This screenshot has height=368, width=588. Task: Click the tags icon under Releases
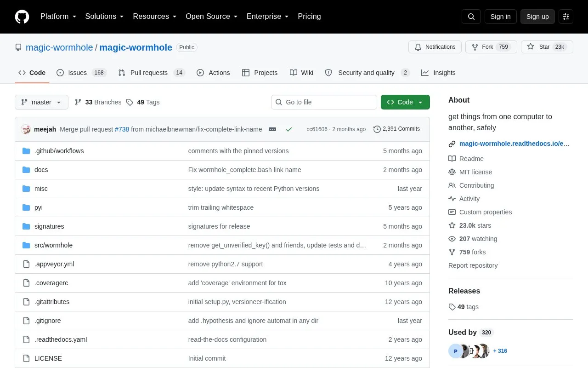click(452, 307)
